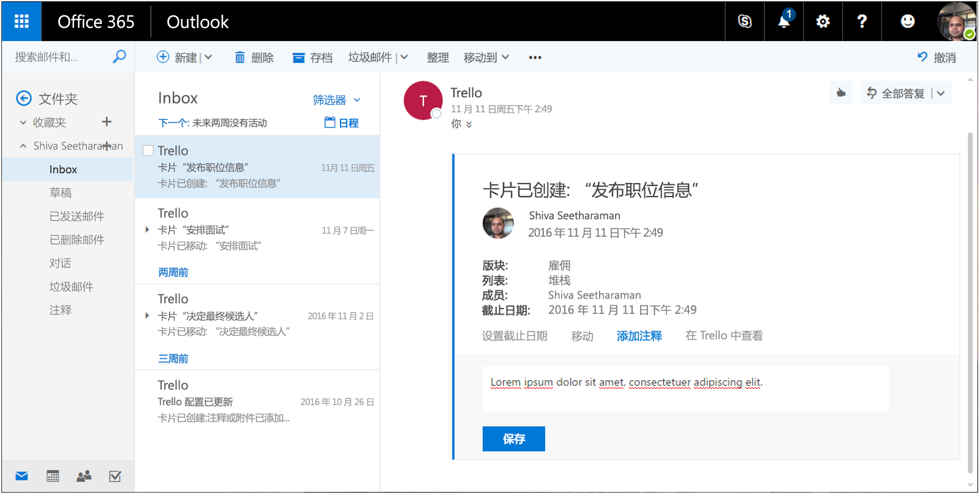Image resolution: width=980 pixels, height=494 pixels.
Task: Click the Add comment '添加注释' link
Action: [639, 336]
